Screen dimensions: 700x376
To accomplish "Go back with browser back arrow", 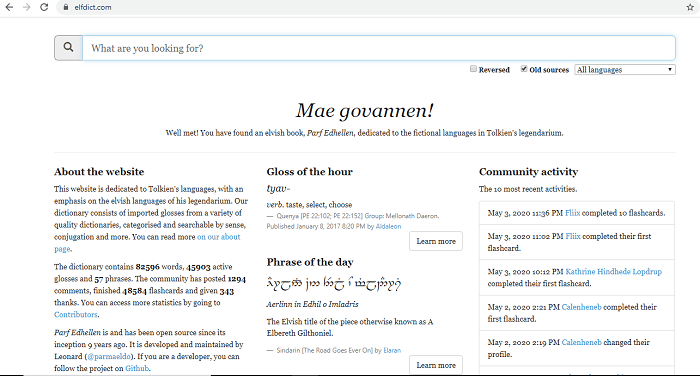I will (x=9, y=7).
